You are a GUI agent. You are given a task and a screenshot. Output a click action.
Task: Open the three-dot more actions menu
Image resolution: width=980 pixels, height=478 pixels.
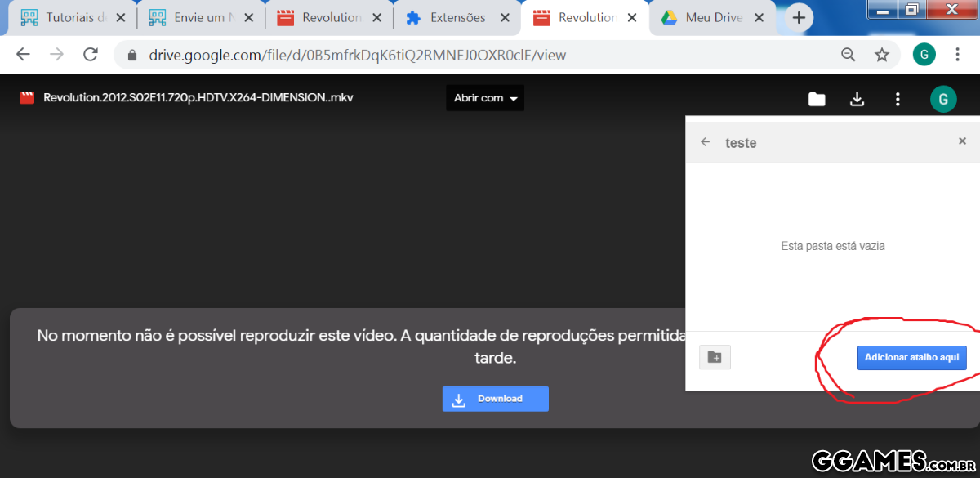point(898,99)
